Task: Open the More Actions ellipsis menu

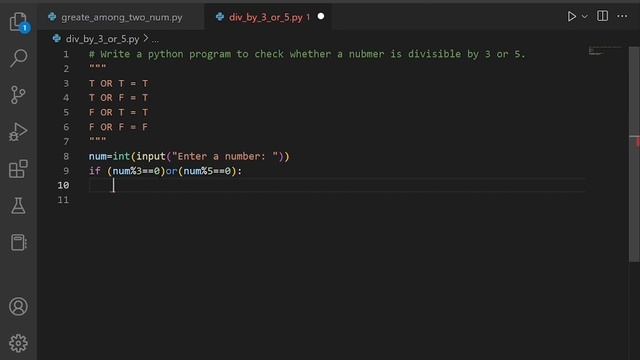Action: click(x=622, y=16)
